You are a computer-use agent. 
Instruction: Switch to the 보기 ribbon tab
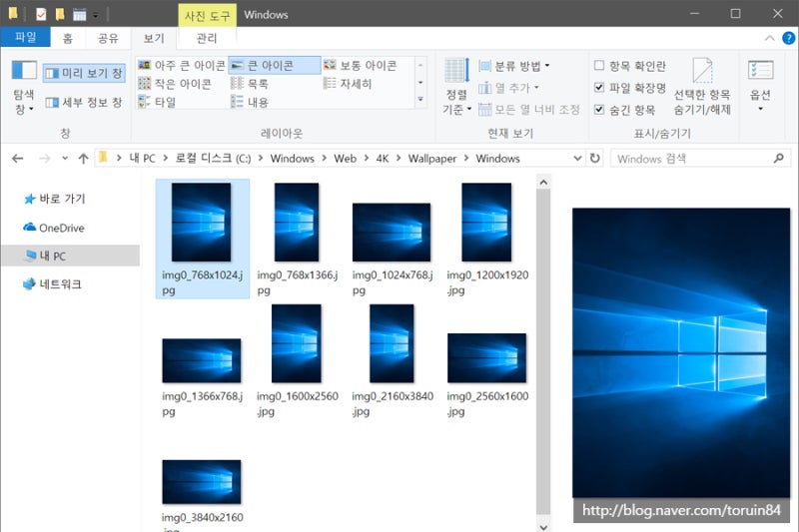[154, 38]
